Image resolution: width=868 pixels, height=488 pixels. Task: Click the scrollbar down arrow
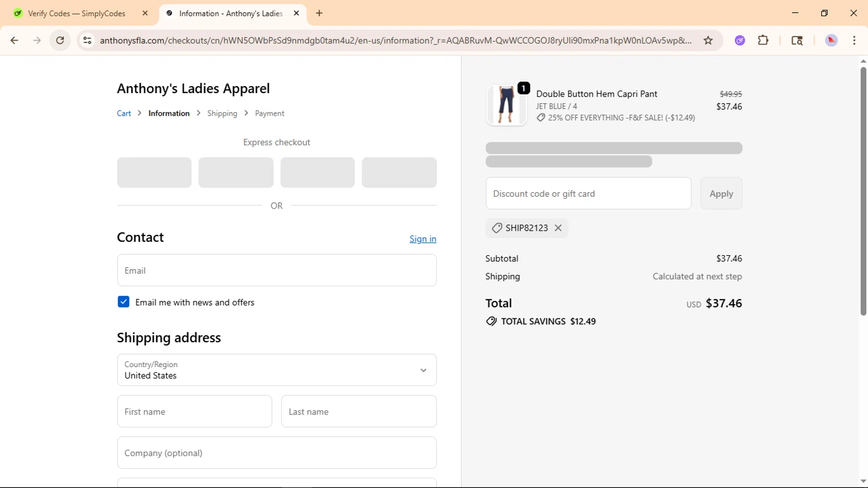click(x=863, y=481)
